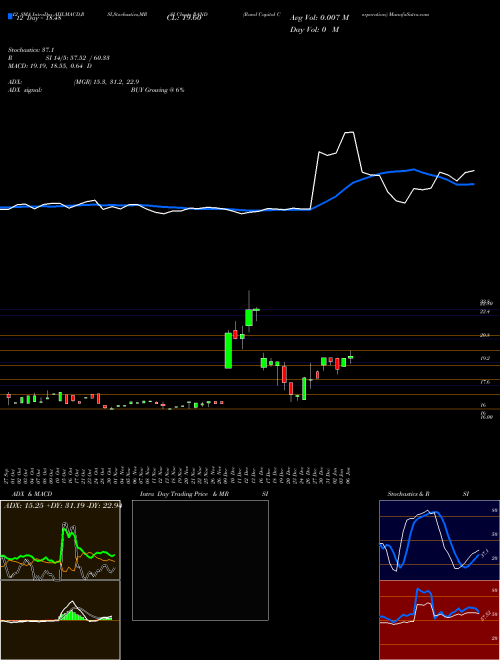The width and height of the screenshot is (500, 660).
Task: Click the 'ADX signal:' label
Action: coord(25,90)
